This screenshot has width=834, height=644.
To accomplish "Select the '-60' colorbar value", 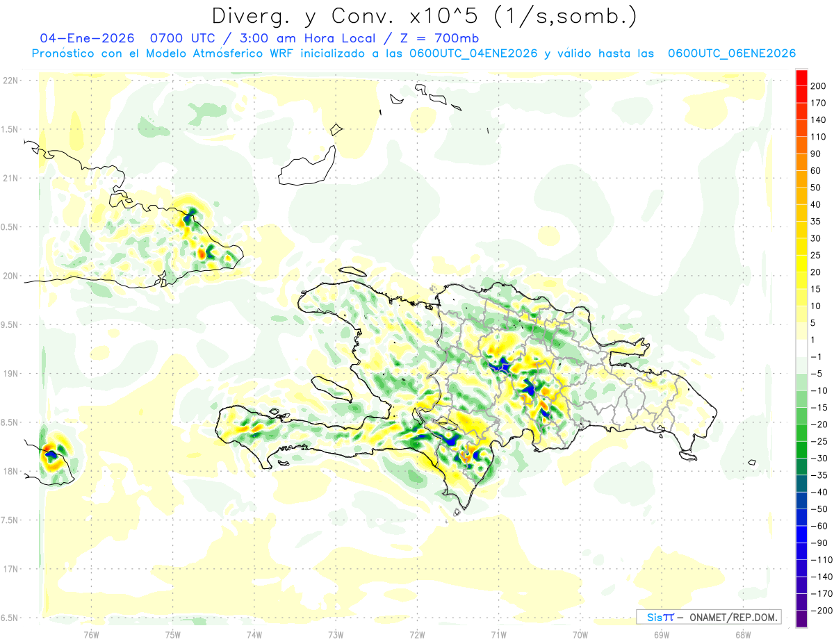I will click(x=818, y=526).
